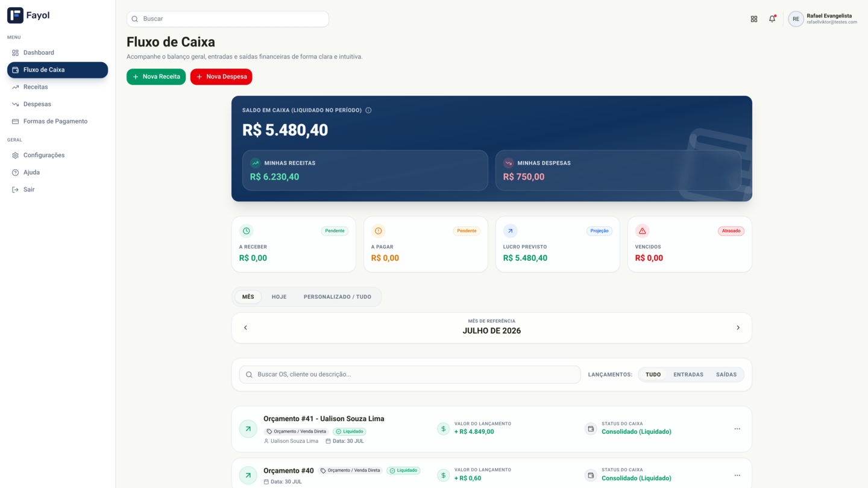Click the R$ 5.480,40 cash balance value
Image resolution: width=868 pixels, height=488 pixels.
285,130
